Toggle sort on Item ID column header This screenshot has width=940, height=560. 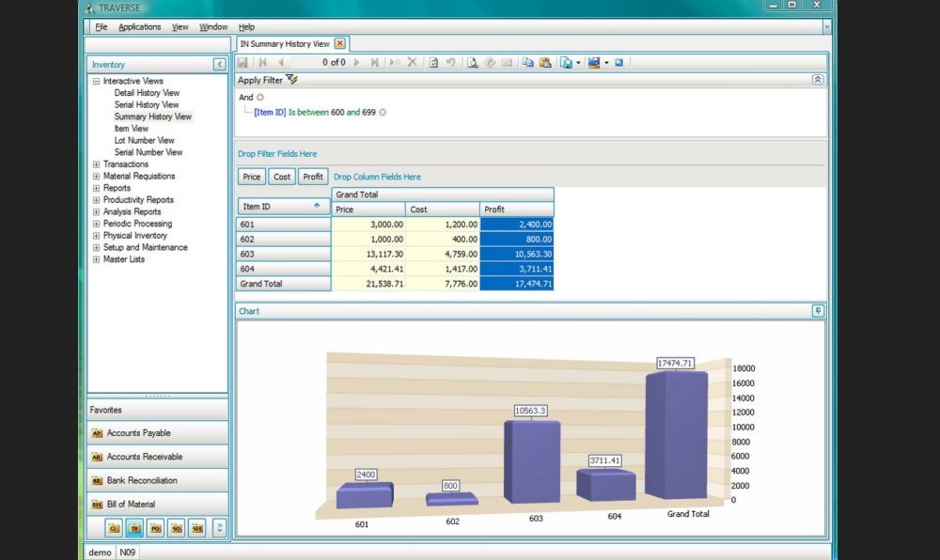coord(283,206)
